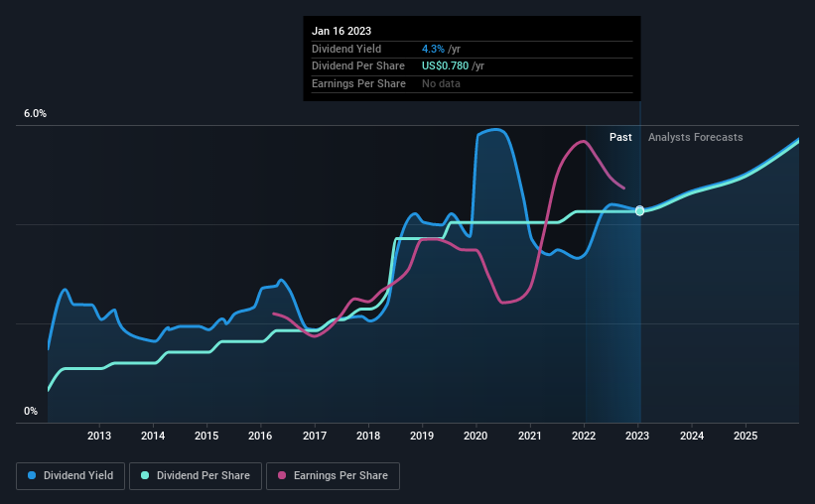Click the 2024 x-axis label
Screen dimensions: 815x504
(692, 436)
